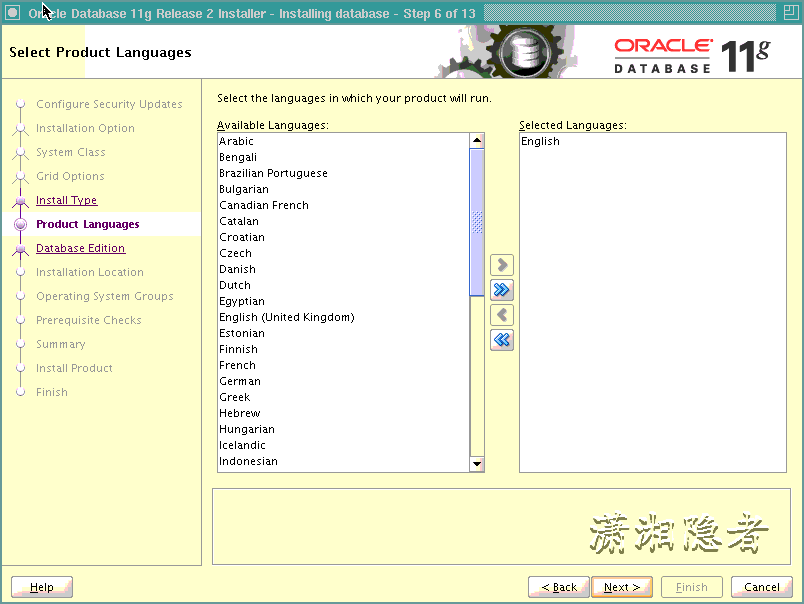Click the double right-arrow to add all languages
The width and height of the screenshot is (804, 604).
point(501,289)
